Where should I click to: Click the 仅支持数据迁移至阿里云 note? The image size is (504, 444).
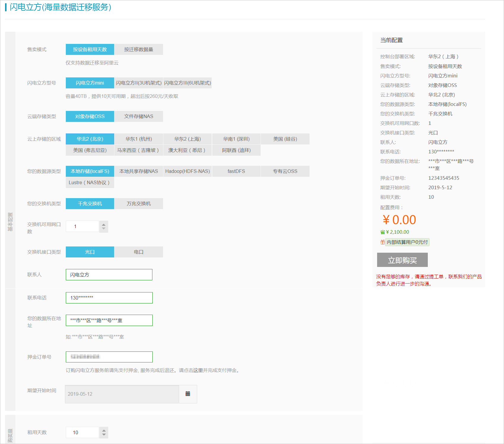(92, 63)
